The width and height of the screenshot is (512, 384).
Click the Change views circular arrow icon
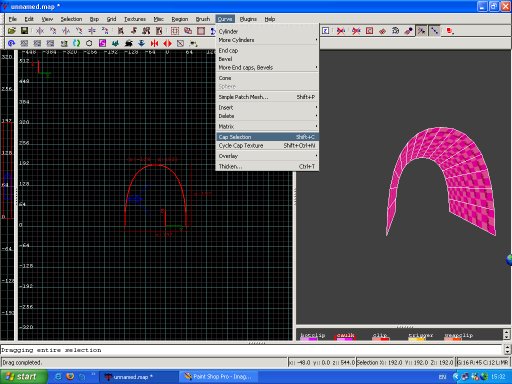click(12, 43)
